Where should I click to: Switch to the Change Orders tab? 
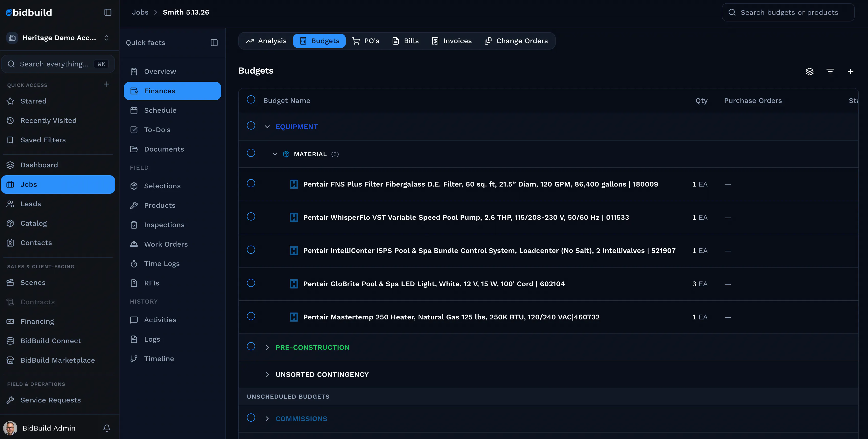coord(516,41)
